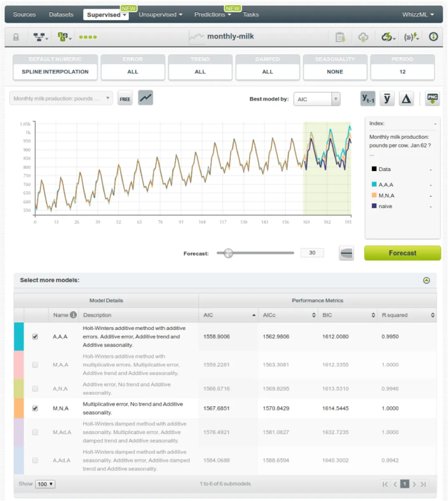
Task: Click the M,N,A orange color swatch
Action: pos(19,408)
